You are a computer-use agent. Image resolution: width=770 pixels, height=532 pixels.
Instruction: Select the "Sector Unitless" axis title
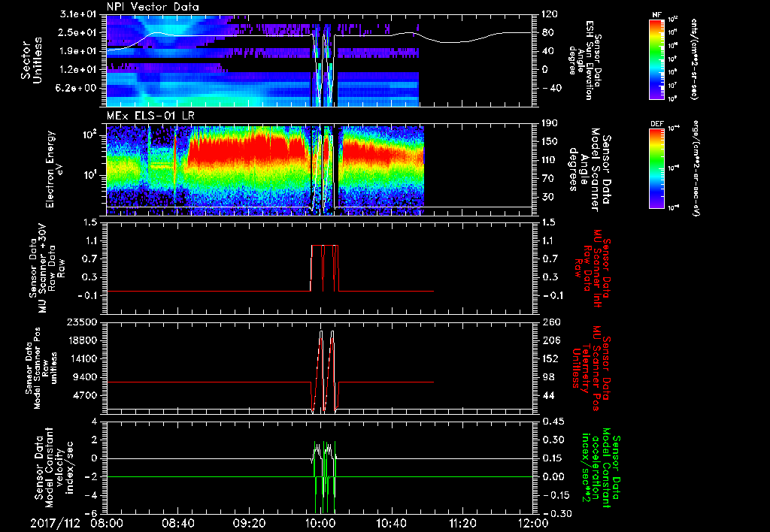coord(32,60)
